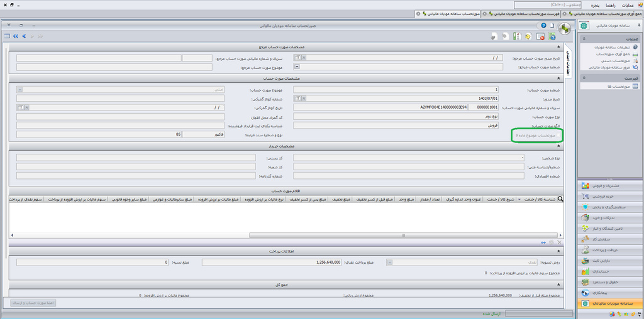Click the green binder checklist toolbar icon
Viewport: 644px width, 319px height.
(518, 36)
